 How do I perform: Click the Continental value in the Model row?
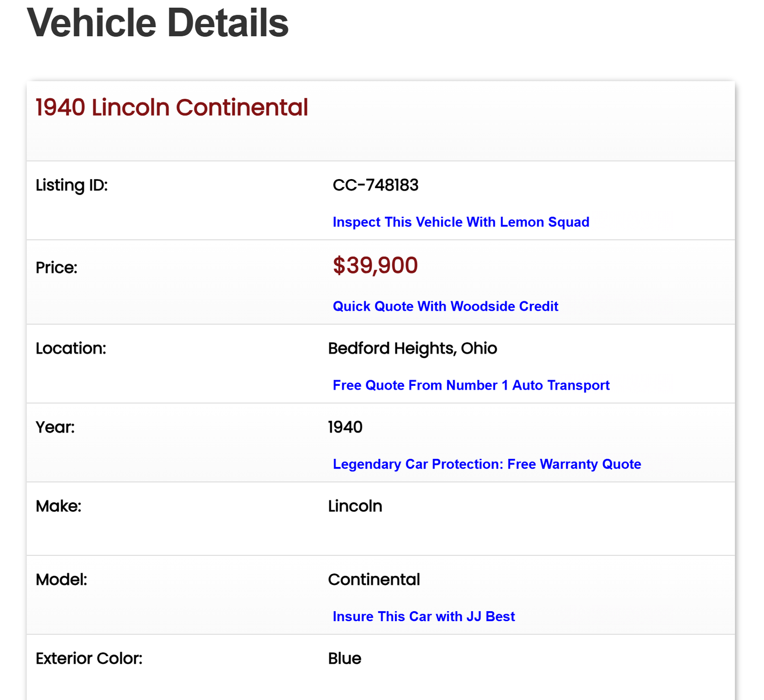(x=374, y=580)
